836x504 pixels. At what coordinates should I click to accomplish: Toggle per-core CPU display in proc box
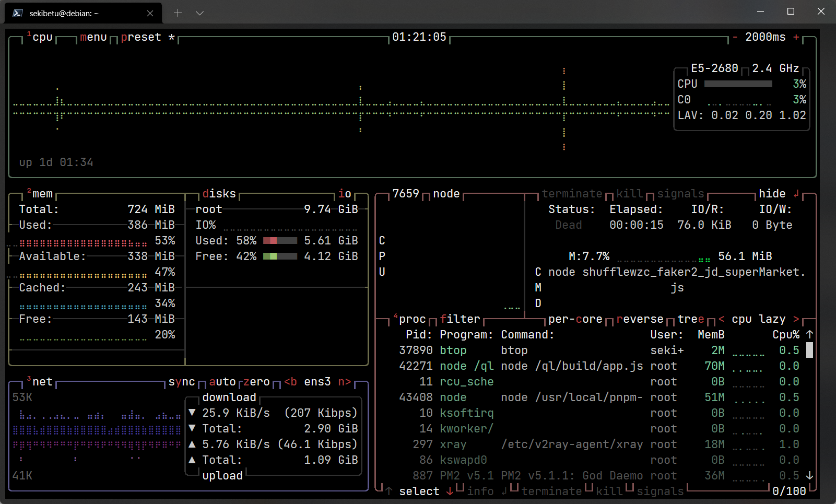(573, 319)
